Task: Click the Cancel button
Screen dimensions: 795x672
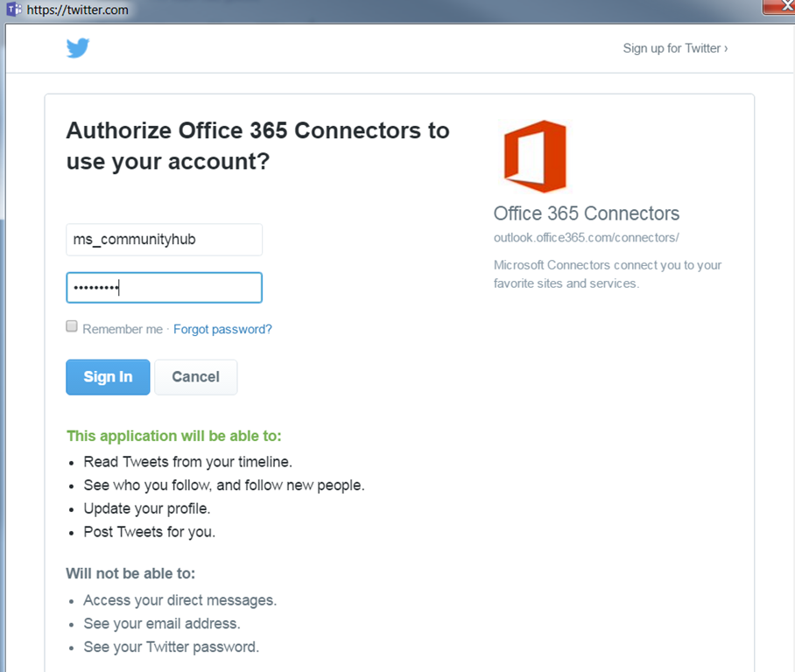Action: click(x=195, y=377)
